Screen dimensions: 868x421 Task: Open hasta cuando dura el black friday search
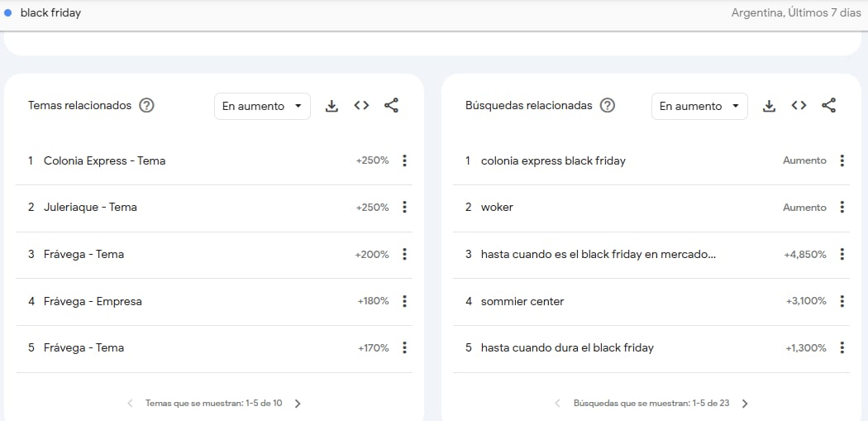(567, 348)
